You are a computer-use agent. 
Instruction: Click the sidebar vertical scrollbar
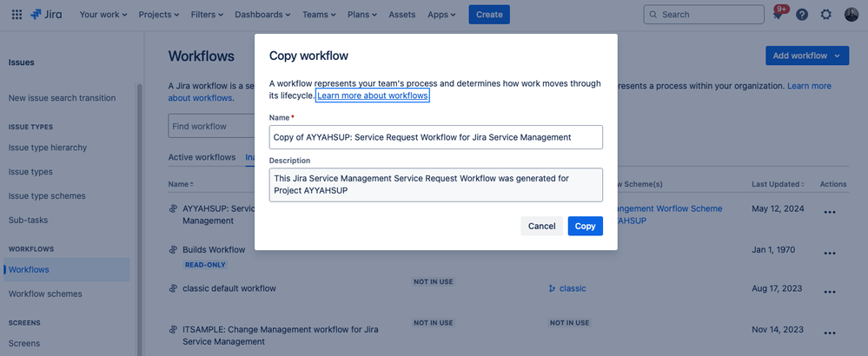point(140,220)
